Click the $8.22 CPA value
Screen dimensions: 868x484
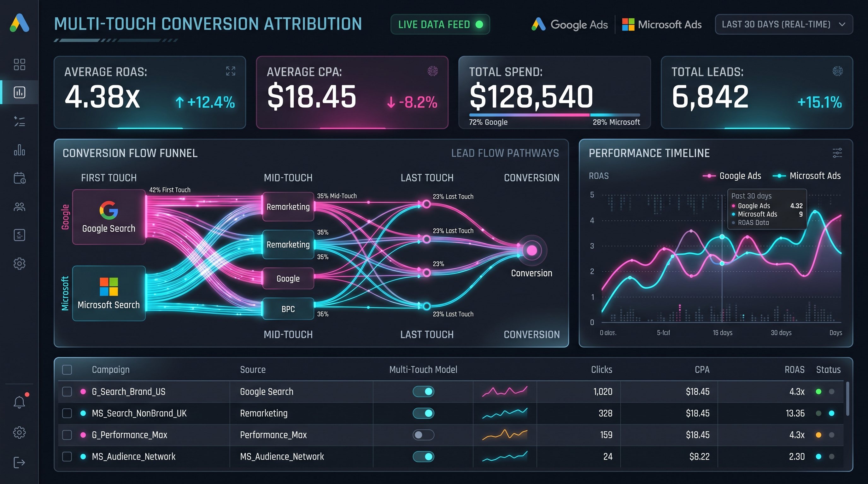[699, 456]
